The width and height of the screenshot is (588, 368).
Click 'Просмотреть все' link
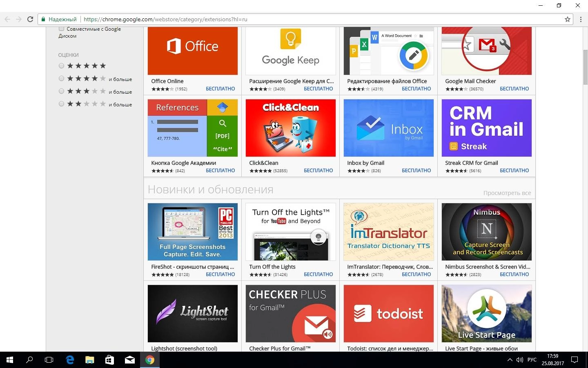pos(507,193)
